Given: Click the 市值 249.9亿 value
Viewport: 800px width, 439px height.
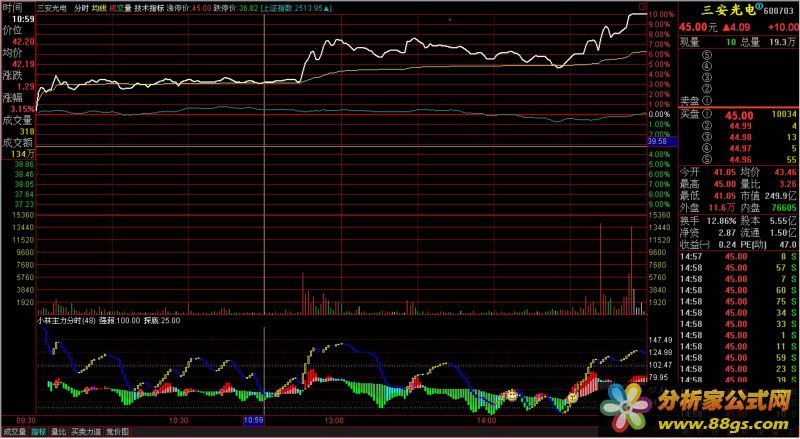Looking at the screenshot, I should (781, 196).
